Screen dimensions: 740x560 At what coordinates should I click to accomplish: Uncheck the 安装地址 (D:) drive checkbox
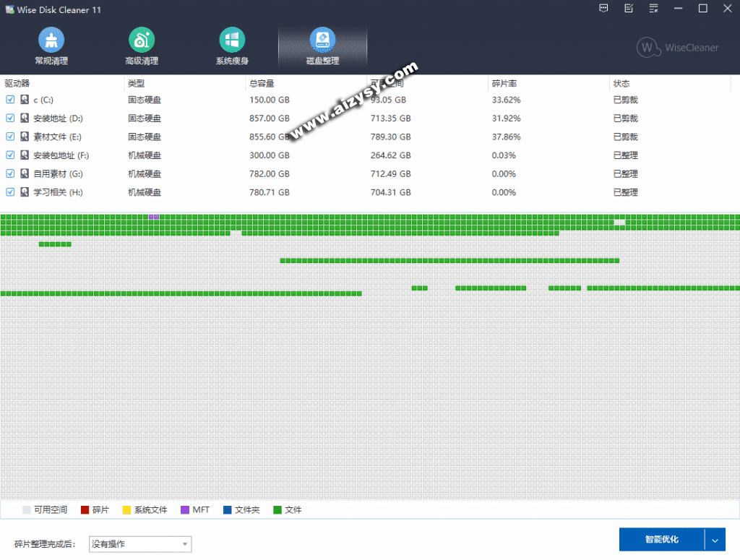click(x=10, y=118)
